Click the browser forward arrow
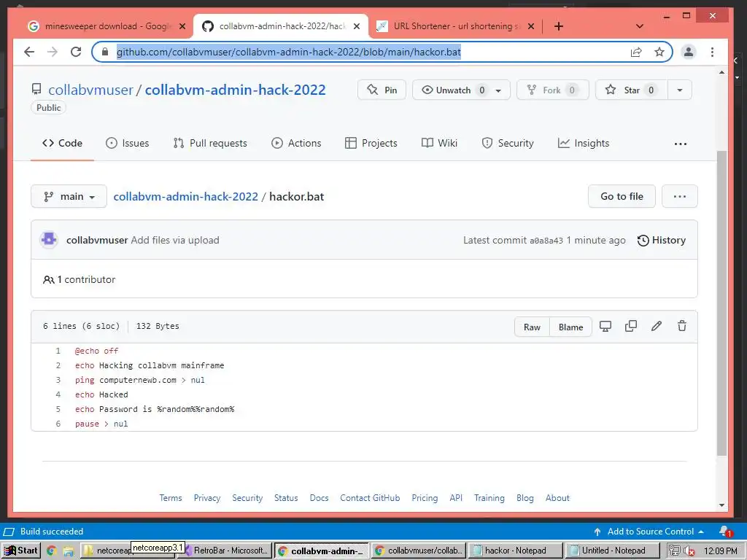This screenshot has width=747, height=560. click(53, 52)
